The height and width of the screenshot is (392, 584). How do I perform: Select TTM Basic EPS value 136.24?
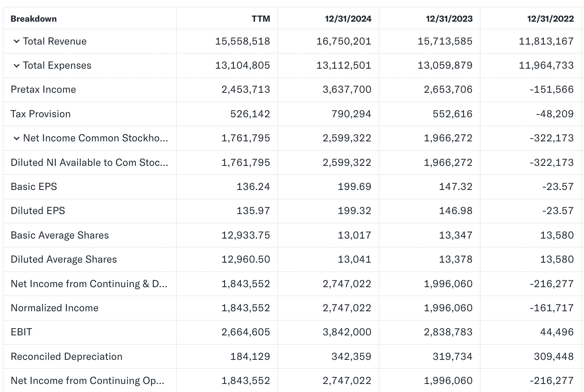tap(253, 187)
